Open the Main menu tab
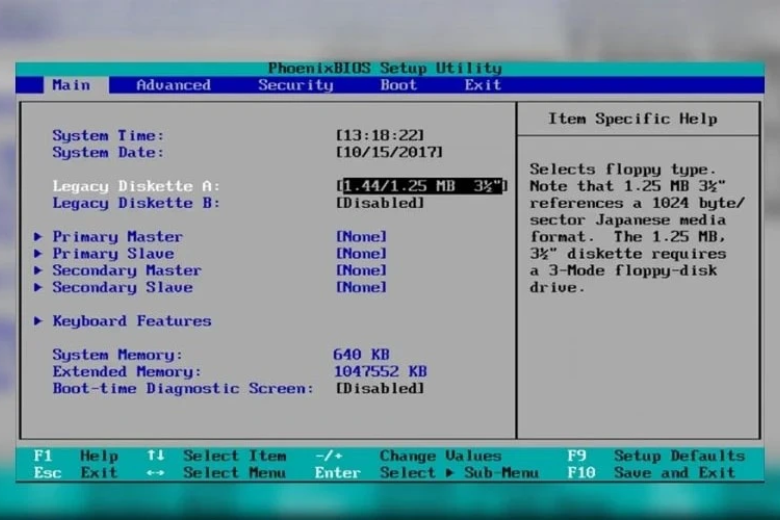This screenshot has width=780, height=520. (72, 85)
